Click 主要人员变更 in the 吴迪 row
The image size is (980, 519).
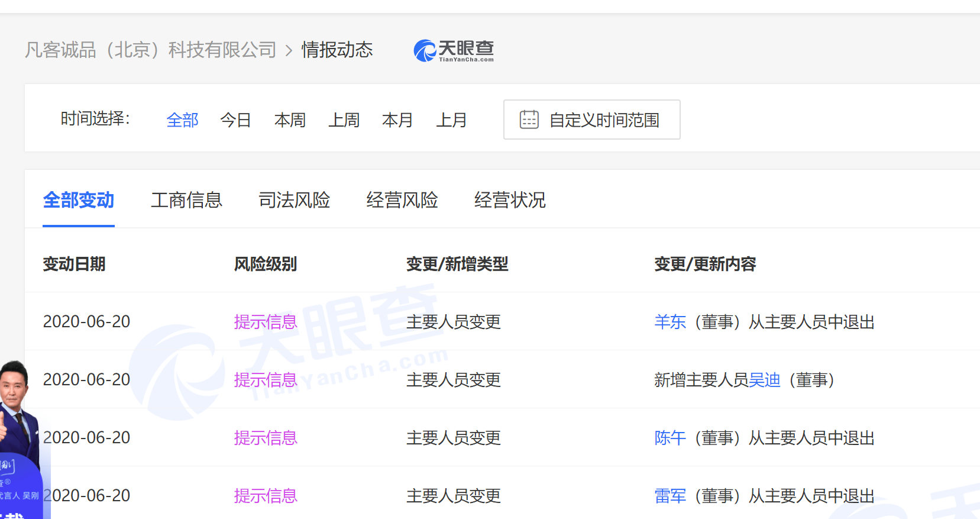point(454,380)
